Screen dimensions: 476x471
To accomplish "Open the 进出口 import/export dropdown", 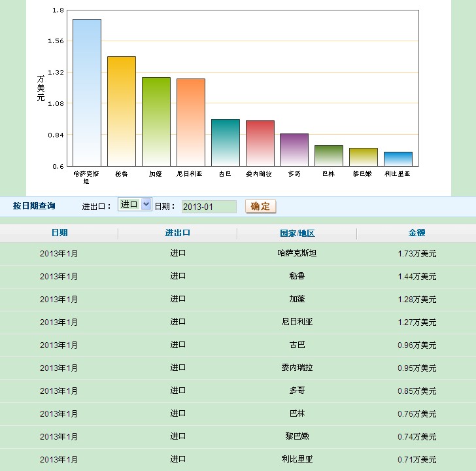I will click(135, 205).
